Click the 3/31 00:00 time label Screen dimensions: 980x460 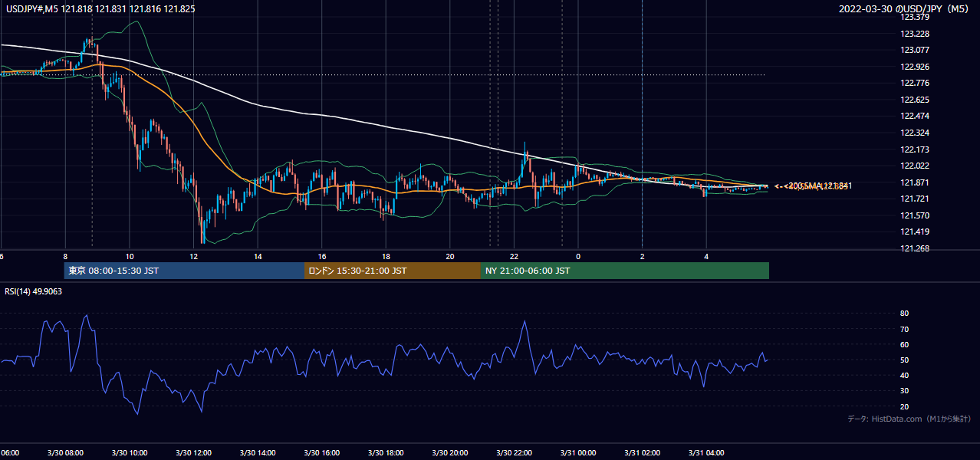(x=577, y=453)
